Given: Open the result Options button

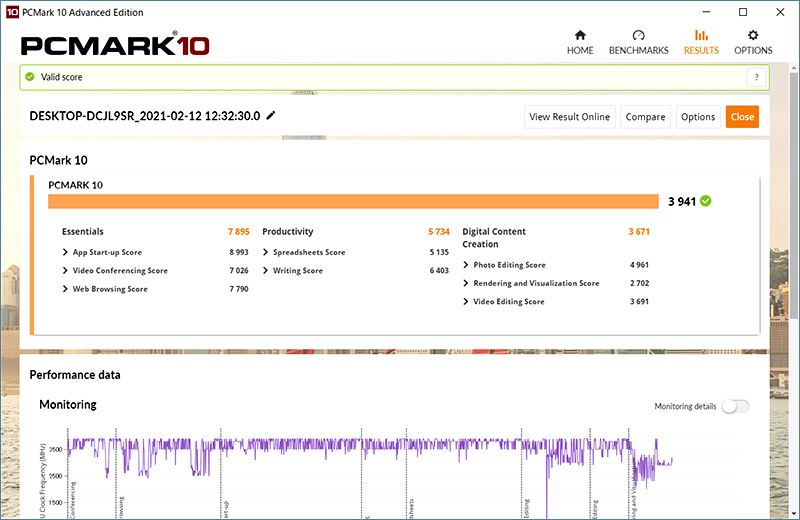Looking at the screenshot, I should click(698, 117).
